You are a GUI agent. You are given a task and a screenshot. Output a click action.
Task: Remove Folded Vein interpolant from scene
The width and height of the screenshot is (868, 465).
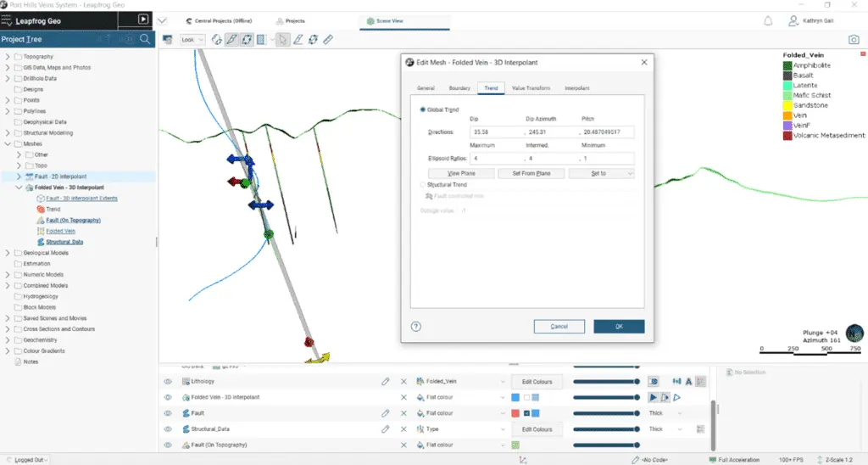pos(403,397)
